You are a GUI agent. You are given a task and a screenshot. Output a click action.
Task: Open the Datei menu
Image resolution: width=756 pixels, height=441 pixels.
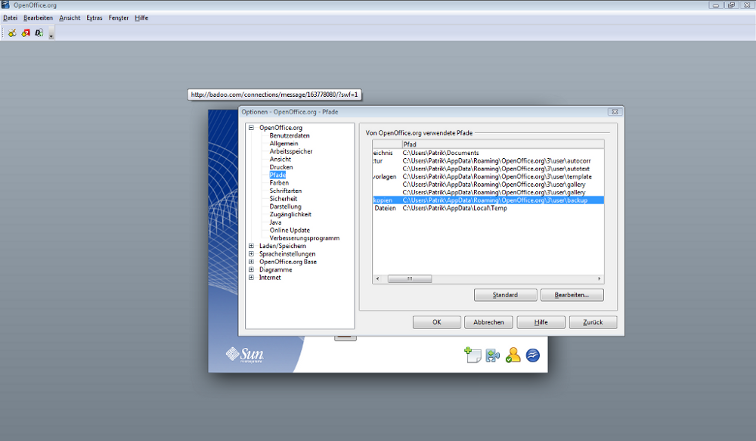pos(10,18)
